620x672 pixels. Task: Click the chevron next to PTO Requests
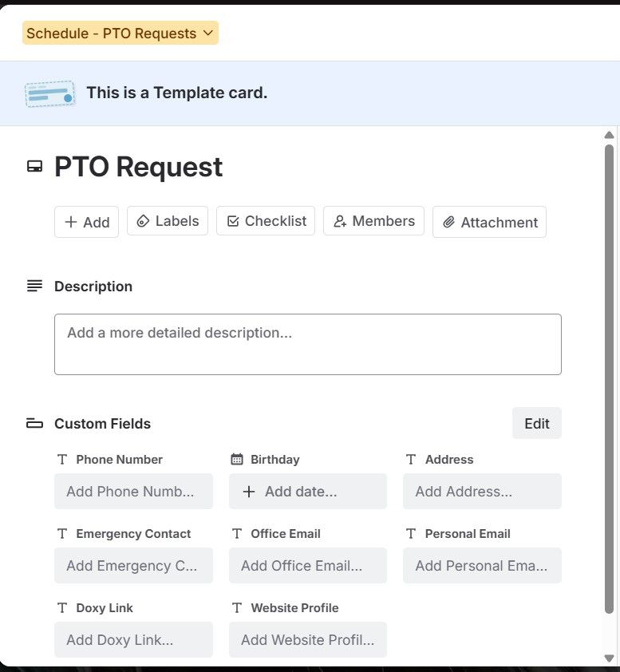[x=208, y=33]
